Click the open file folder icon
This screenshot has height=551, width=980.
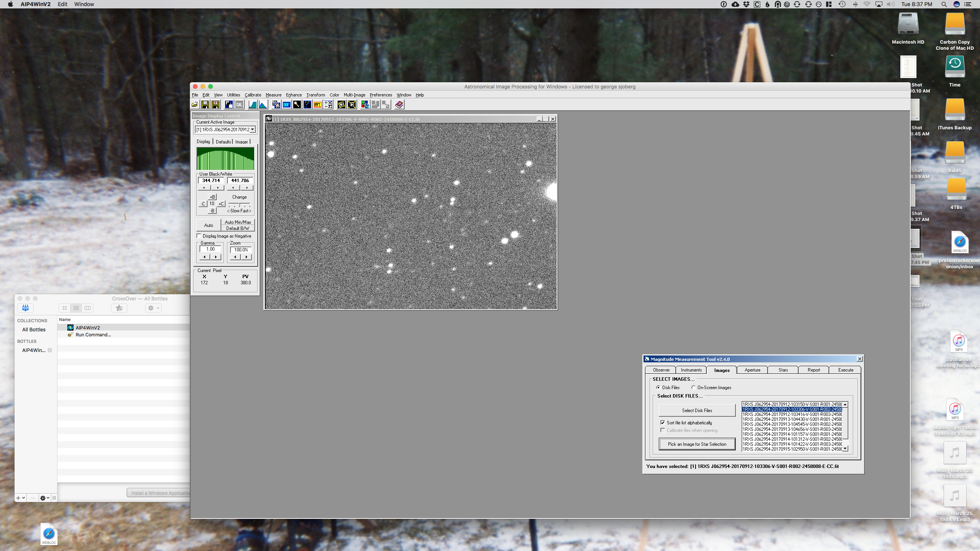pyautogui.click(x=195, y=104)
